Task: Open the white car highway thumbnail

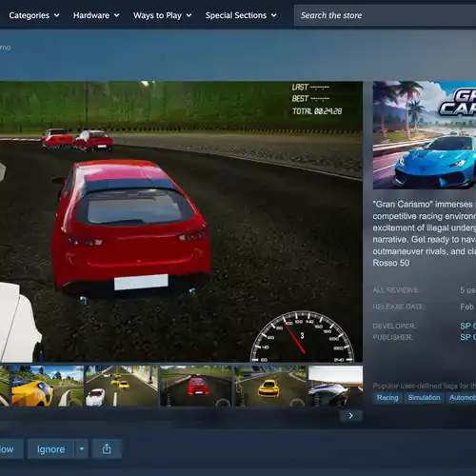Action: pyautogui.click(x=122, y=386)
